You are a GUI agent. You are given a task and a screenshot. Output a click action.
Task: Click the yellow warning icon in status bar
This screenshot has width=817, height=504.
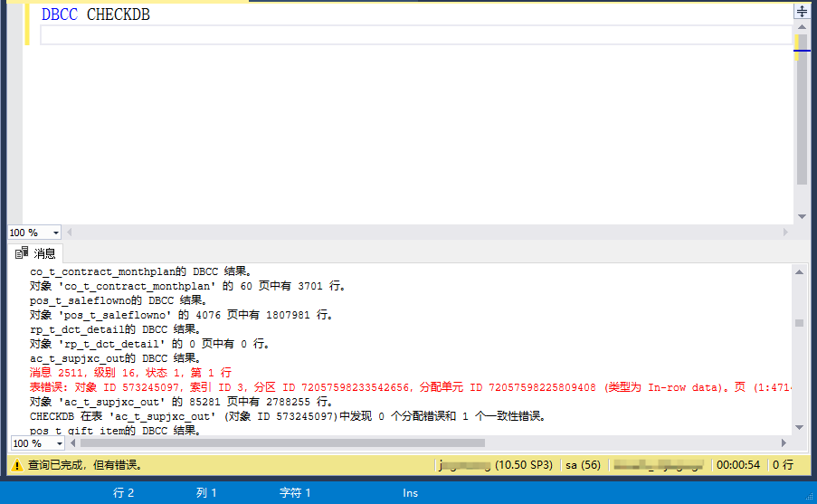click(x=16, y=465)
